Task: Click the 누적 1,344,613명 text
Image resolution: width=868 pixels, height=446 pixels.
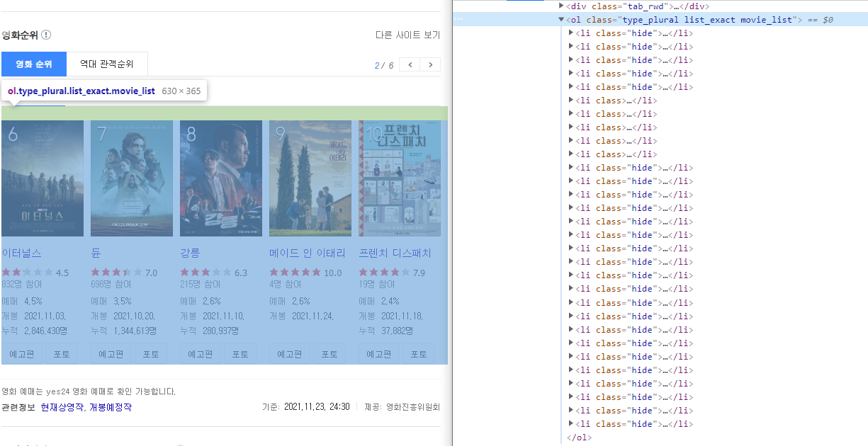Action: 123,331
